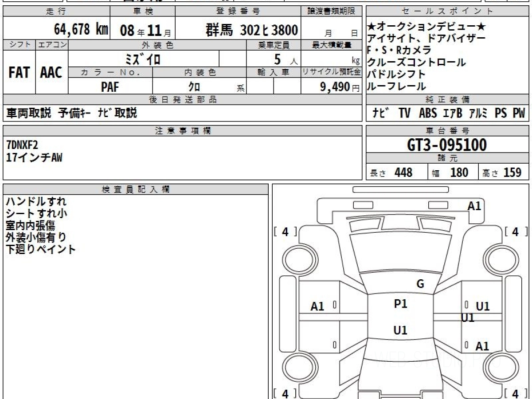Select height value 159

point(512,172)
